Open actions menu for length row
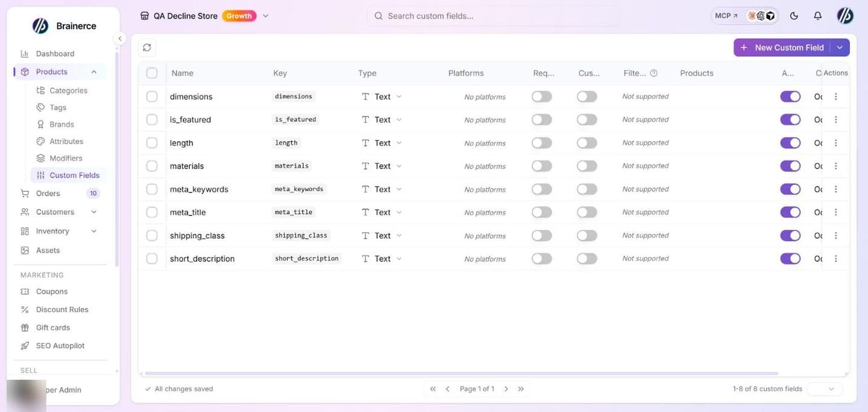The width and height of the screenshot is (868, 412). pyautogui.click(x=835, y=143)
